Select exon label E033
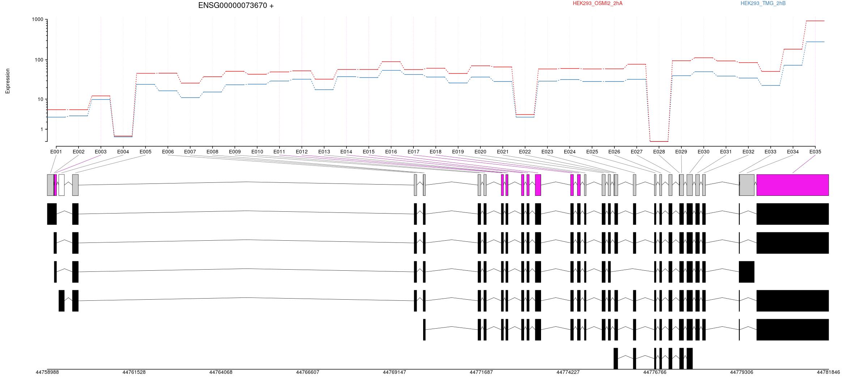 770,152
